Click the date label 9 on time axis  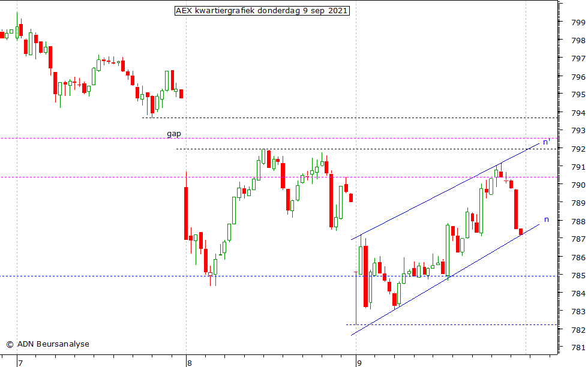click(359, 363)
